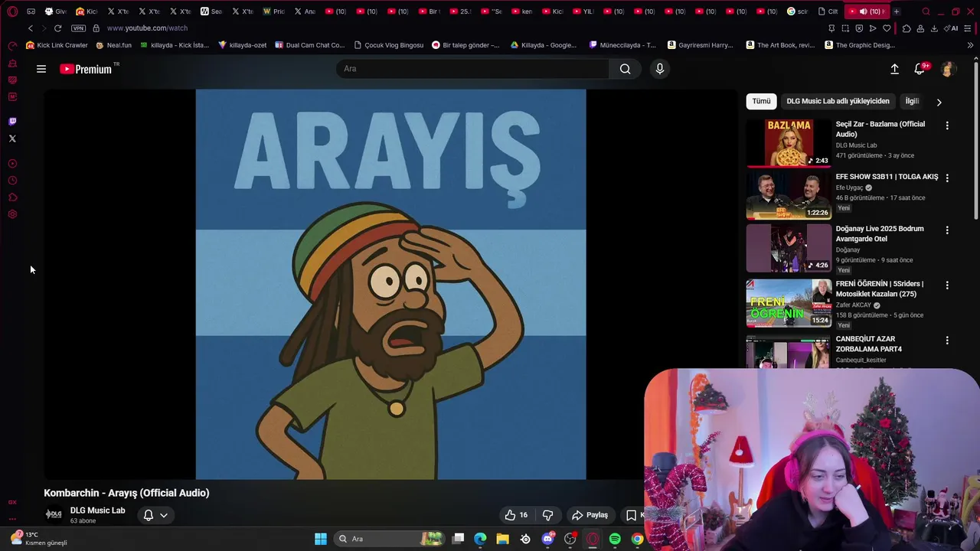Open Windows Start menu
This screenshot has height=551, width=980.
pyautogui.click(x=321, y=539)
